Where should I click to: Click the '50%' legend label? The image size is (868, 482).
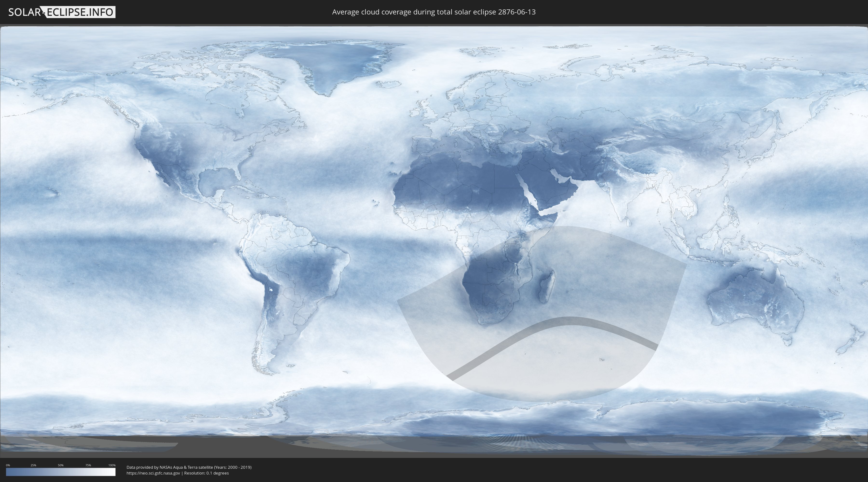point(61,465)
